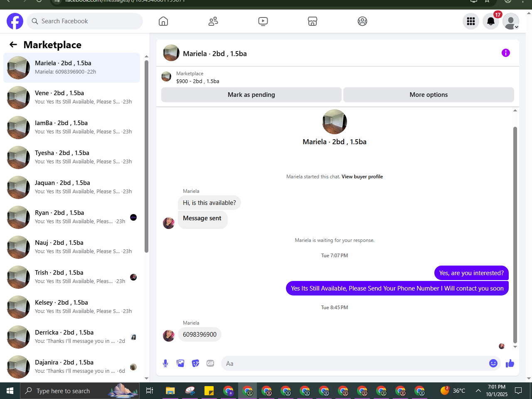Click More options button
The height and width of the screenshot is (399, 532).
point(429,95)
